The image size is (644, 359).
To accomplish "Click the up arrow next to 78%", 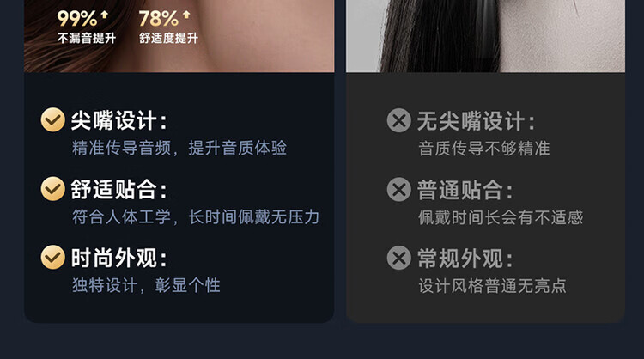I will (x=186, y=15).
